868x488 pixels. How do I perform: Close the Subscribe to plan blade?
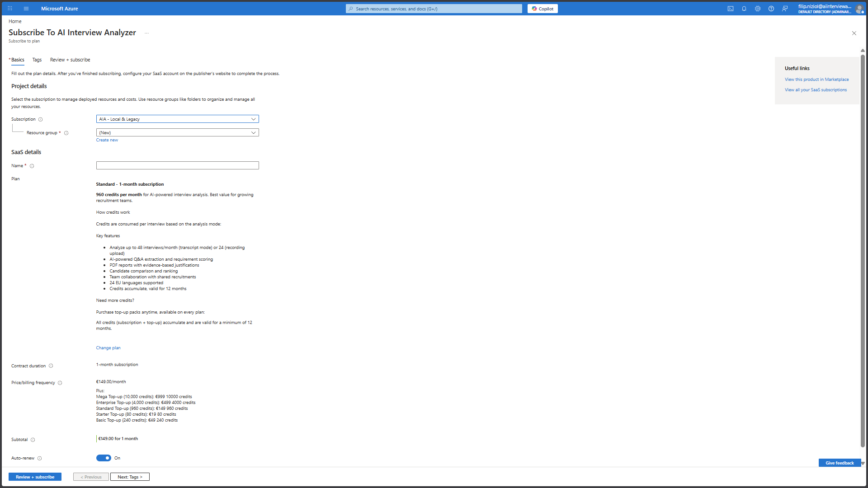854,33
